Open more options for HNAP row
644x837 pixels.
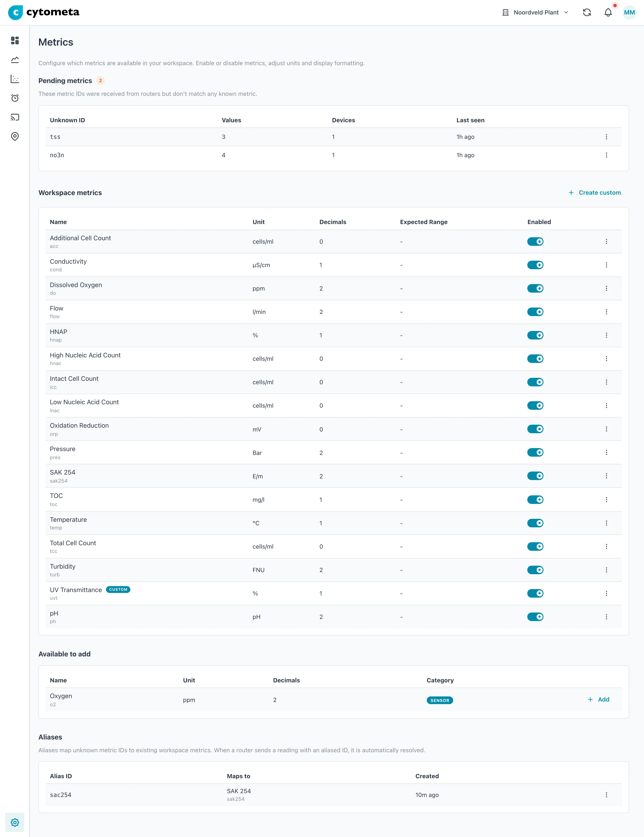[x=606, y=335]
